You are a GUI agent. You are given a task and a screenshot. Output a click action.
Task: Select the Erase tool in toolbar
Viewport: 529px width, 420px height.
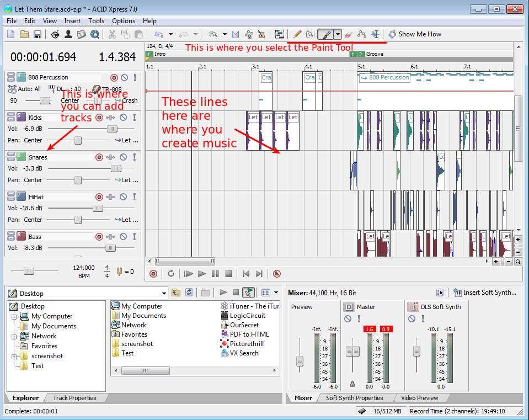click(348, 34)
